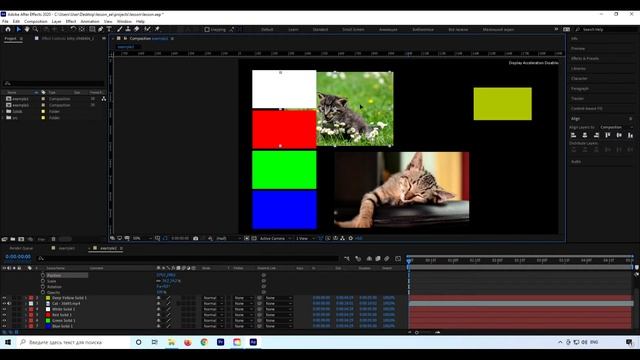Click the Home icon in the toolbar
The width and height of the screenshot is (640, 360).
8,29
